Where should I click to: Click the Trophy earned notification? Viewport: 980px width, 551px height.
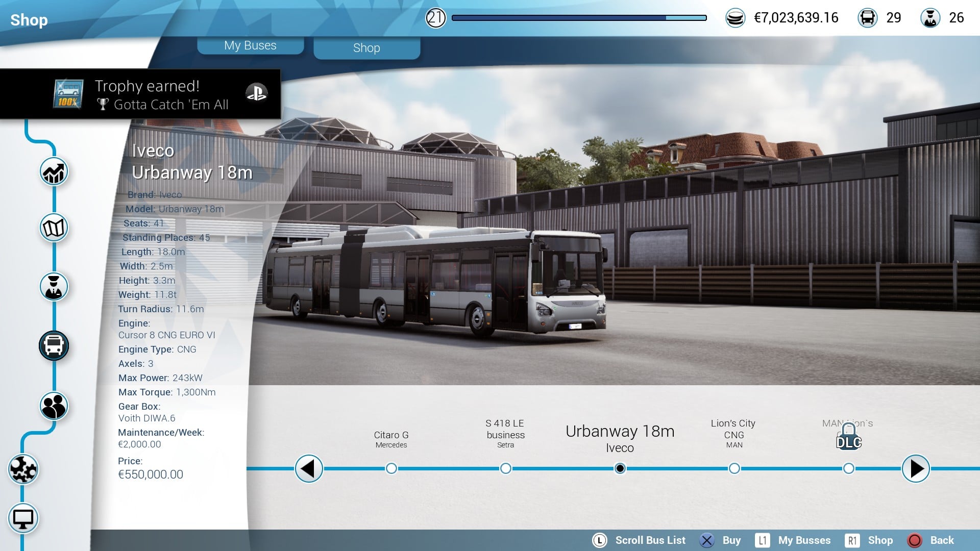140,94
